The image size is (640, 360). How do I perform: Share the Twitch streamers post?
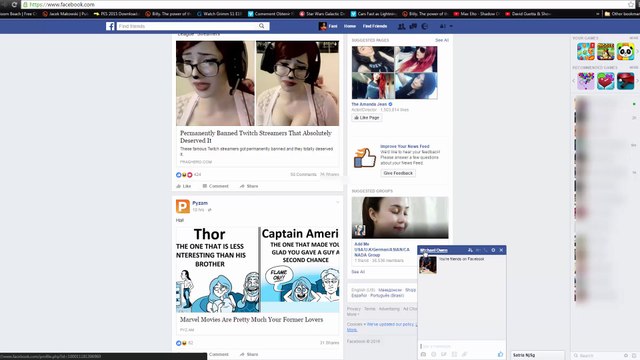249,186
